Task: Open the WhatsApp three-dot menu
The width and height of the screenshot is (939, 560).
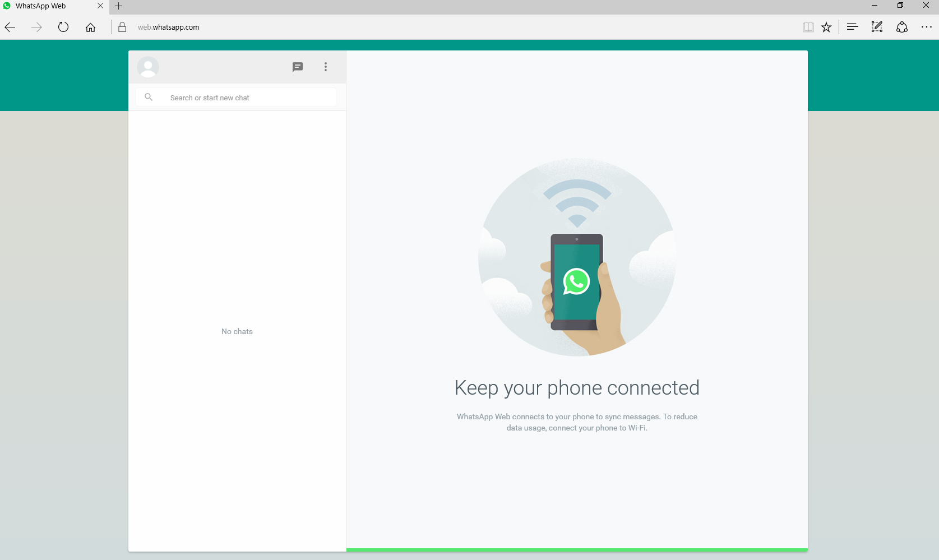Action: [x=326, y=67]
